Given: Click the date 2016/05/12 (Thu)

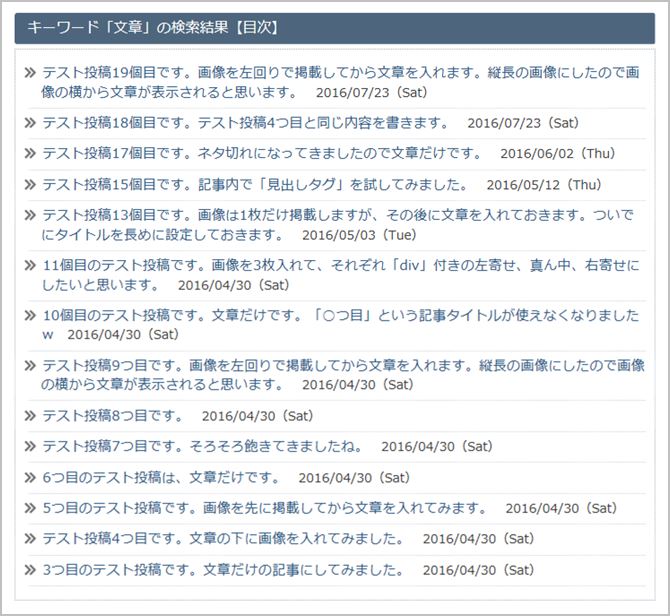Looking at the screenshot, I should click(544, 185).
